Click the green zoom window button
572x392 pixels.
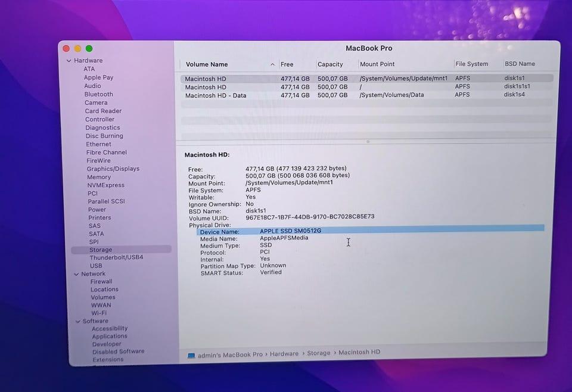pos(89,48)
